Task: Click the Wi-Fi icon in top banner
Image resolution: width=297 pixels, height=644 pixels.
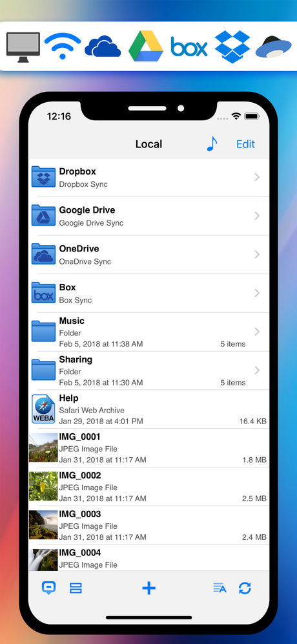Action: (x=63, y=47)
